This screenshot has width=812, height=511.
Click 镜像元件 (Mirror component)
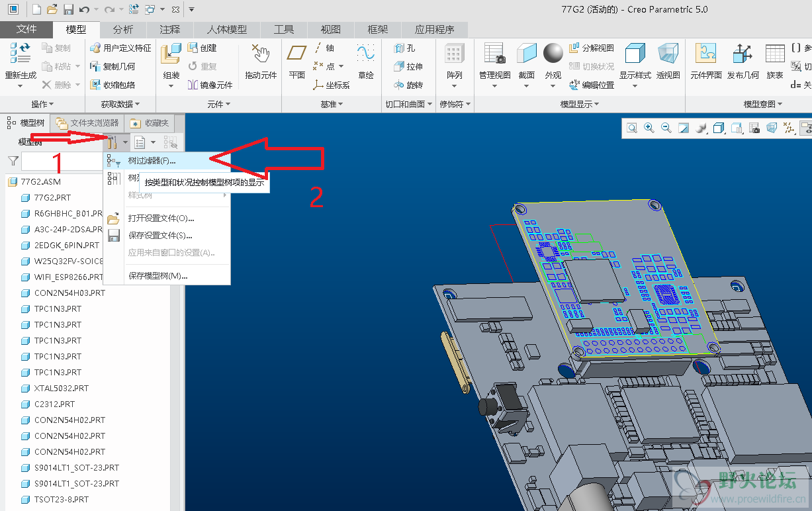pos(210,85)
